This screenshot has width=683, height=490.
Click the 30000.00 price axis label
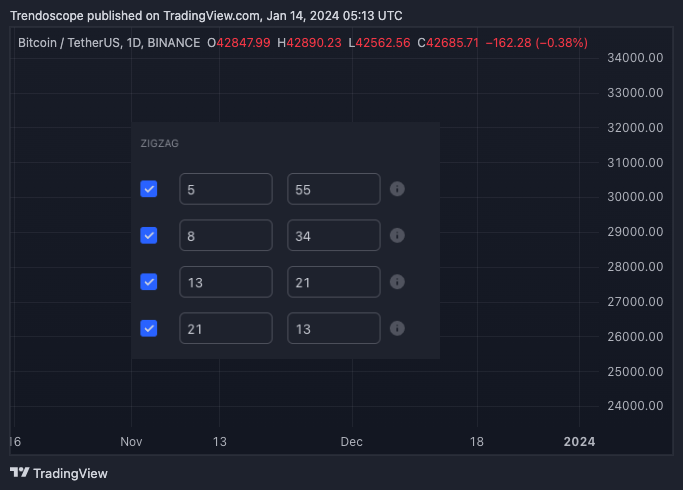coord(635,196)
